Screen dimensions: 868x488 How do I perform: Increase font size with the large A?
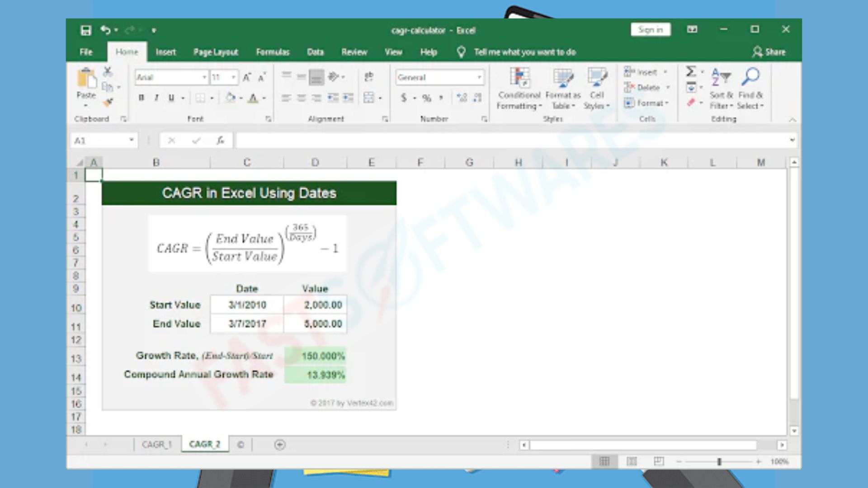[247, 77]
